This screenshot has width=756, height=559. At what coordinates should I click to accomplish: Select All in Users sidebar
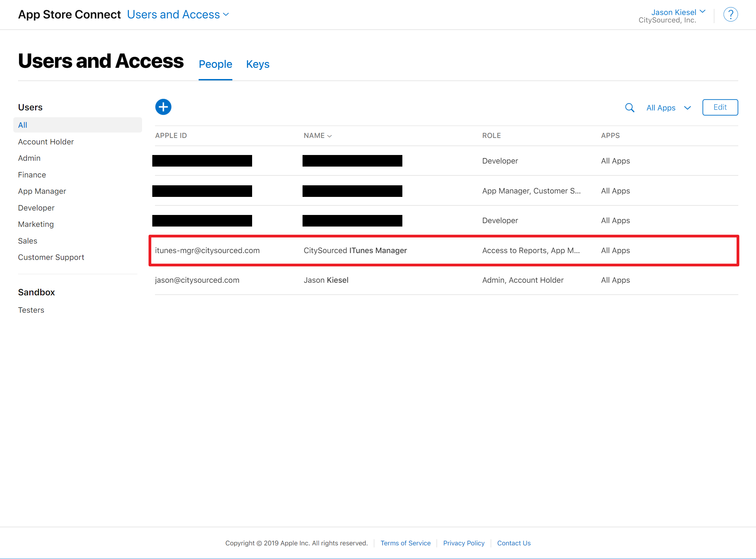pos(77,125)
